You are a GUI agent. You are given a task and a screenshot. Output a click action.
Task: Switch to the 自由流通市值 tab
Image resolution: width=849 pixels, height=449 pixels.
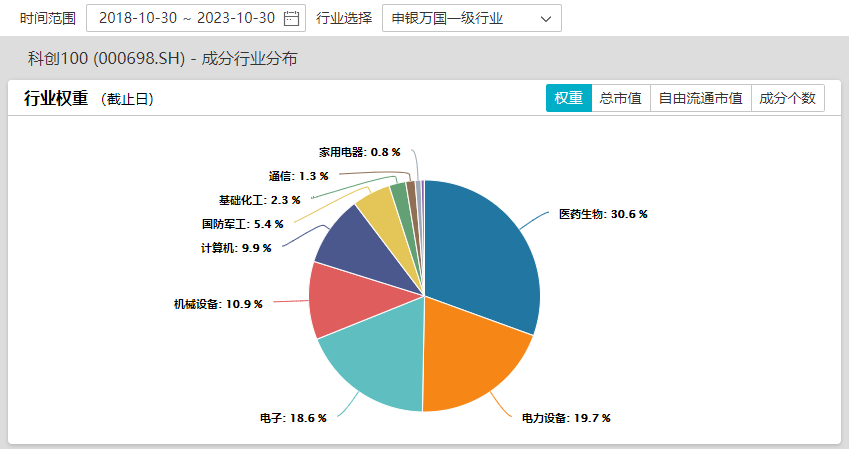pyautogui.click(x=700, y=98)
